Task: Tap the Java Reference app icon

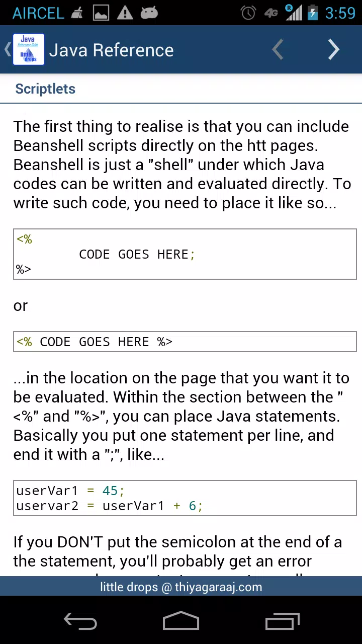Action: click(29, 49)
